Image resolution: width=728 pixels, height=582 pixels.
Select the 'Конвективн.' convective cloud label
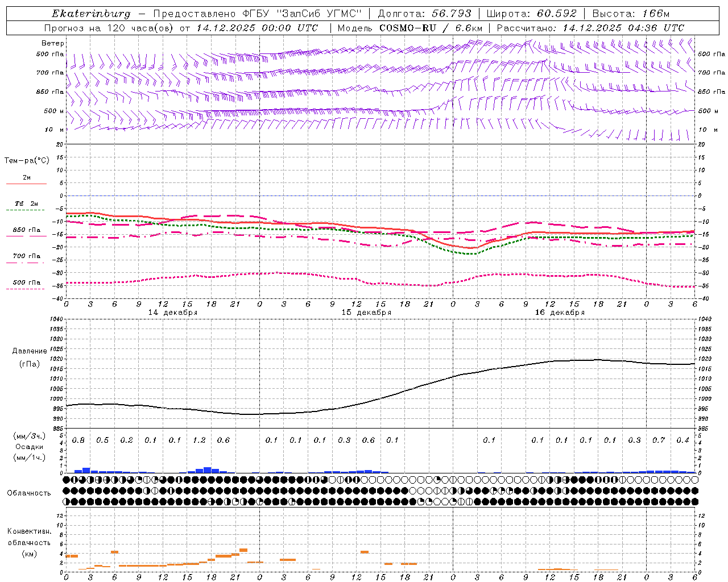point(29,531)
